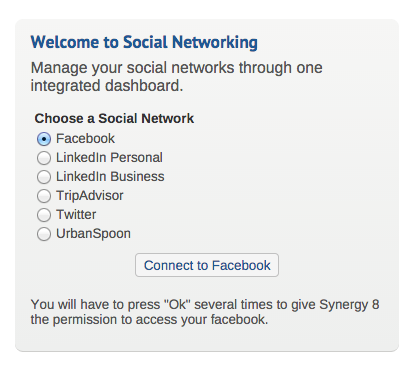Pick the LinkedIn Business radio option
This screenshot has width=418, height=365.
pyautogui.click(x=44, y=177)
